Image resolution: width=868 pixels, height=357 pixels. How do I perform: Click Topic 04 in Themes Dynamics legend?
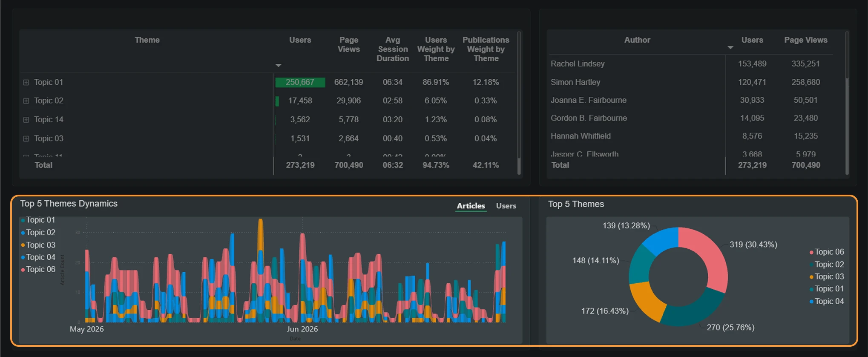pos(38,257)
